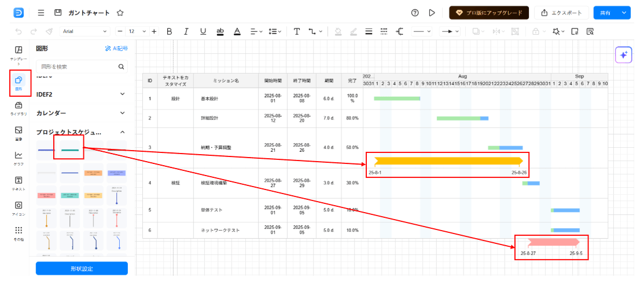Click the font color icon
The image size is (644, 281).
point(237,31)
